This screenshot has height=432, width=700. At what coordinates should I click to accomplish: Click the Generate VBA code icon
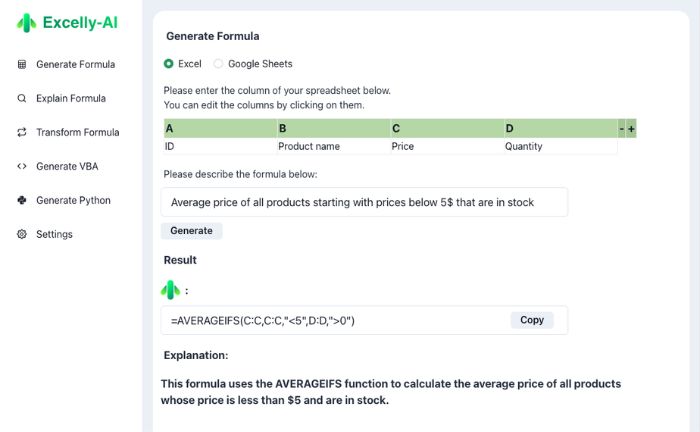pyautogui.click(x=22, y=166)
